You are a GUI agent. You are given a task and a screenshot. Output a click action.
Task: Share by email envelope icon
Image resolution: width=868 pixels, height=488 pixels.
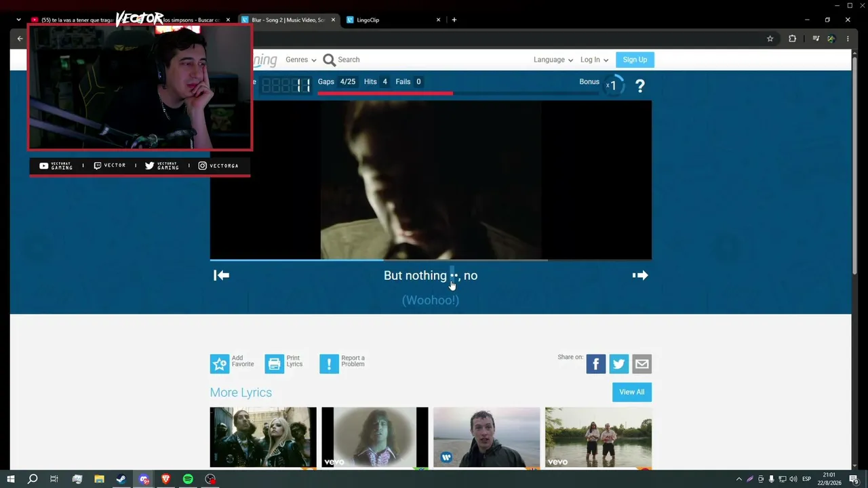642,364
